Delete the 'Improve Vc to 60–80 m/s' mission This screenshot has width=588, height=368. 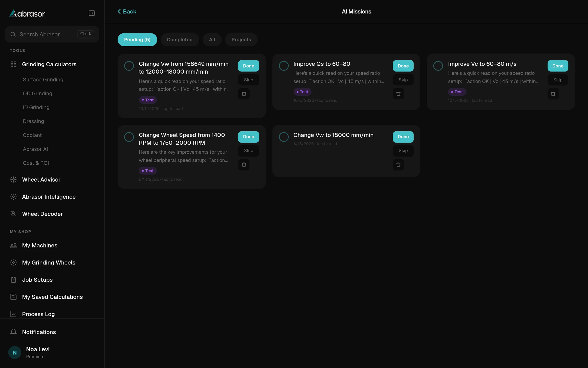coord(553,94)
